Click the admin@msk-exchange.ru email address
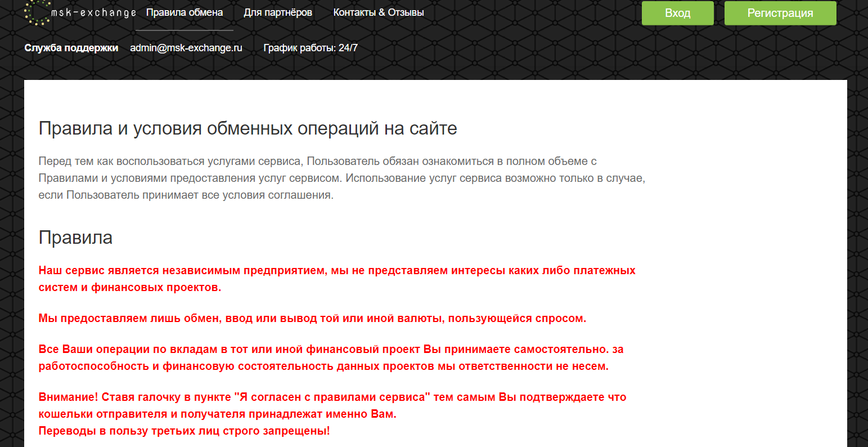 tap(186, 48)
